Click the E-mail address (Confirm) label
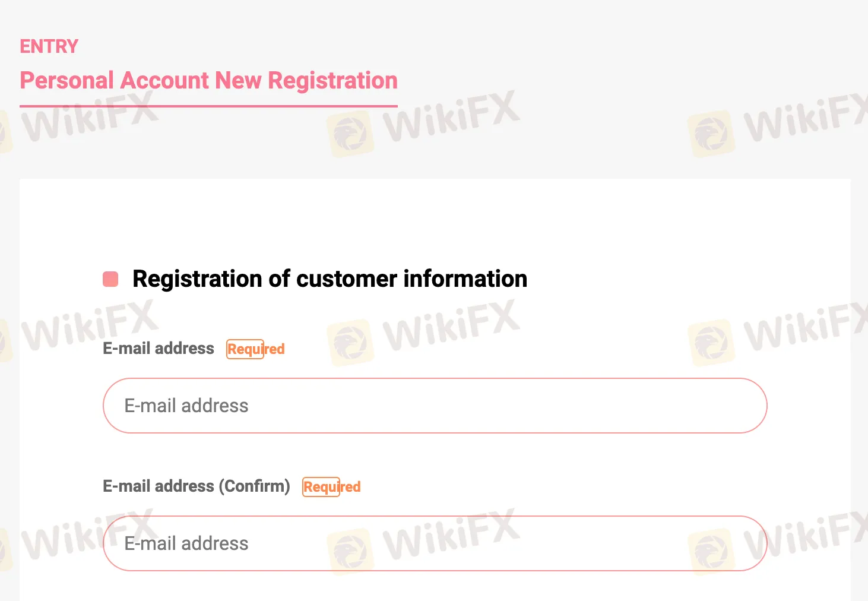Image resolution: width=868 pixels, height=601 pixels. point(197,486)
